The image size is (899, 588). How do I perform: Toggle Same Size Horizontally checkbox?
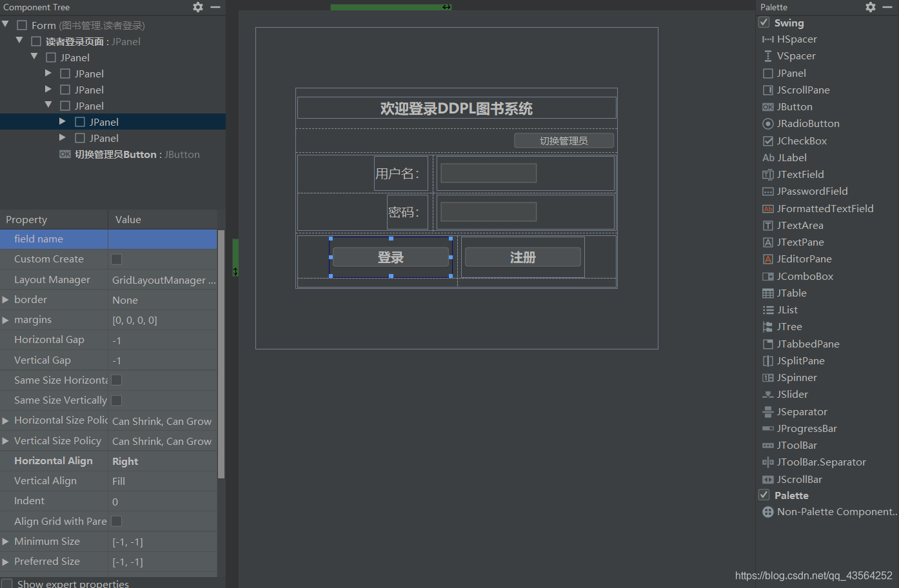[117, 380]
